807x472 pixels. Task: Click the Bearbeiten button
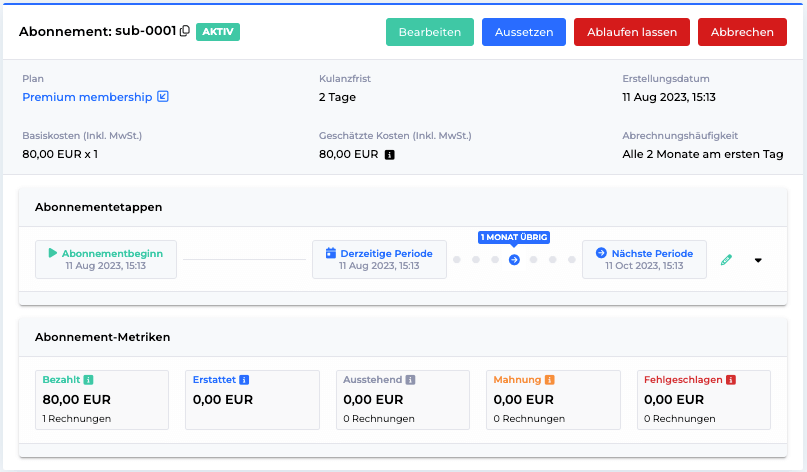click(x=430, y=32)
